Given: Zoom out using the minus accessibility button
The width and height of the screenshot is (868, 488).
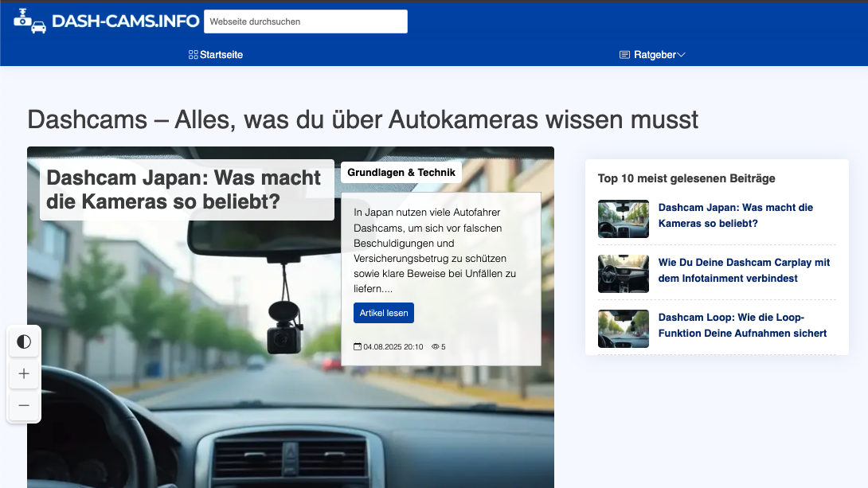Looking at the screenshot, I should (24, 406).
